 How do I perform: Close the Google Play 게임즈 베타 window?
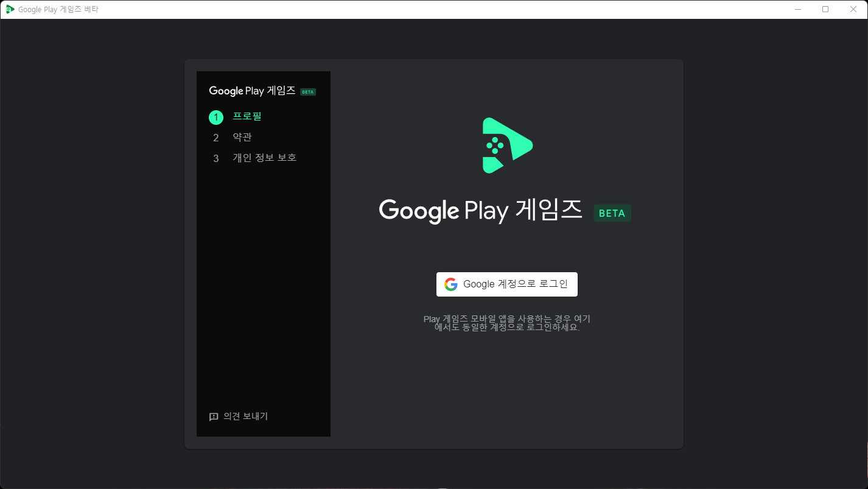[853, 9]
